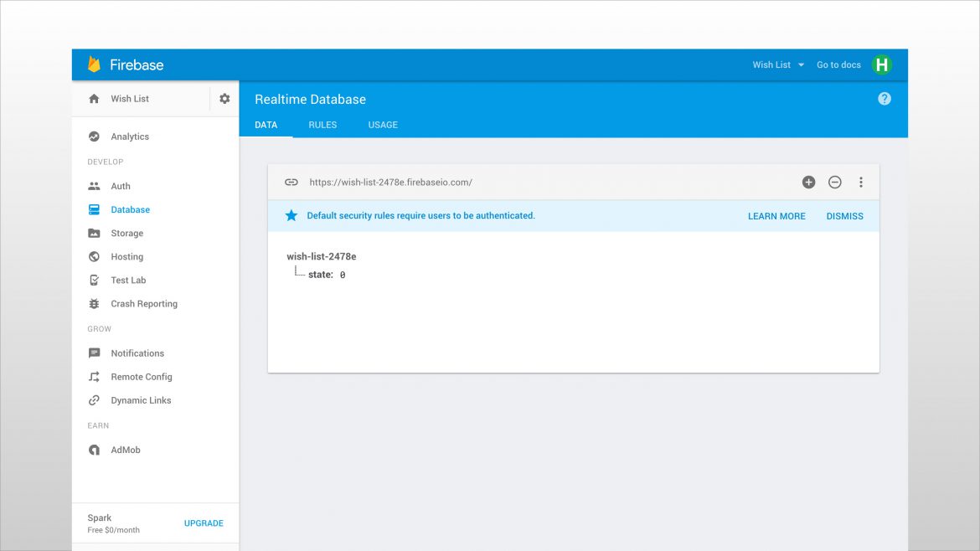The width and height of the screenshot is (980, 551).
Task: Open Test Lab in the sidebar
Action: coord(128,280)
